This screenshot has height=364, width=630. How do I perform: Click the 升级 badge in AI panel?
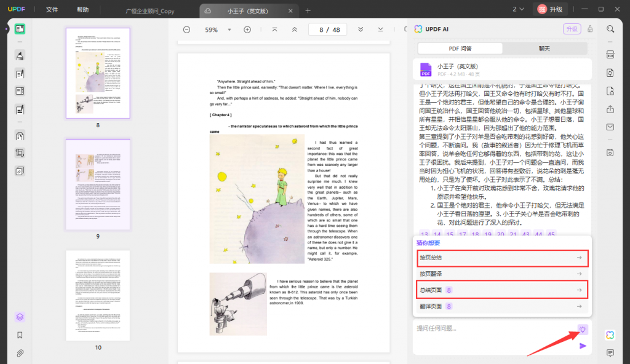[572, 29]
